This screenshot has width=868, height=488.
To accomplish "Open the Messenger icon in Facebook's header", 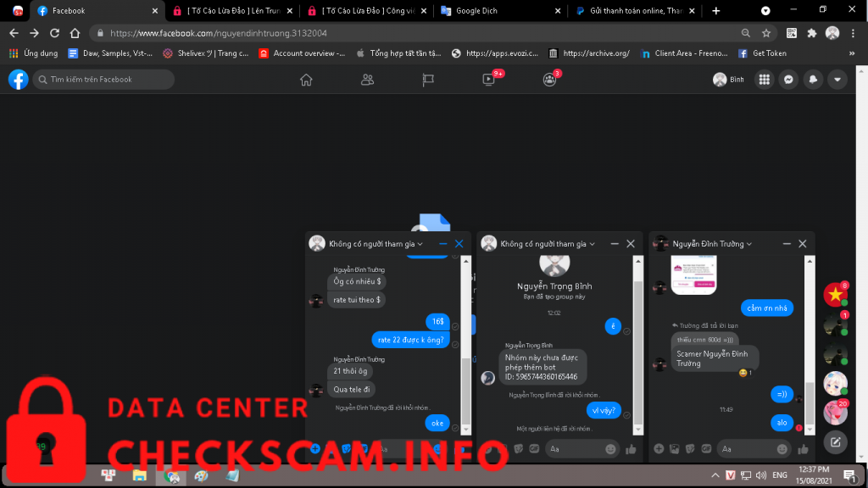I will 788,80.
